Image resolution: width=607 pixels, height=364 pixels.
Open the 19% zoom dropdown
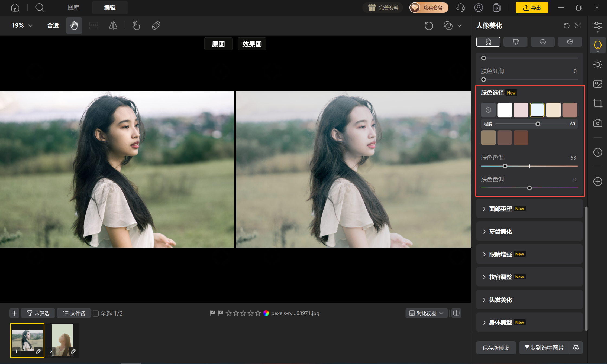pos(22,25)
